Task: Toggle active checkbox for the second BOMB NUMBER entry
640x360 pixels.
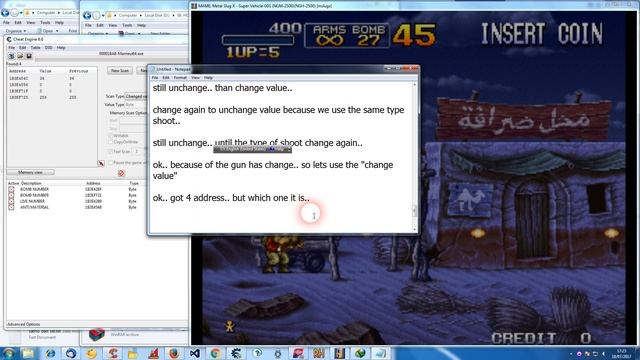Action: 11,196
